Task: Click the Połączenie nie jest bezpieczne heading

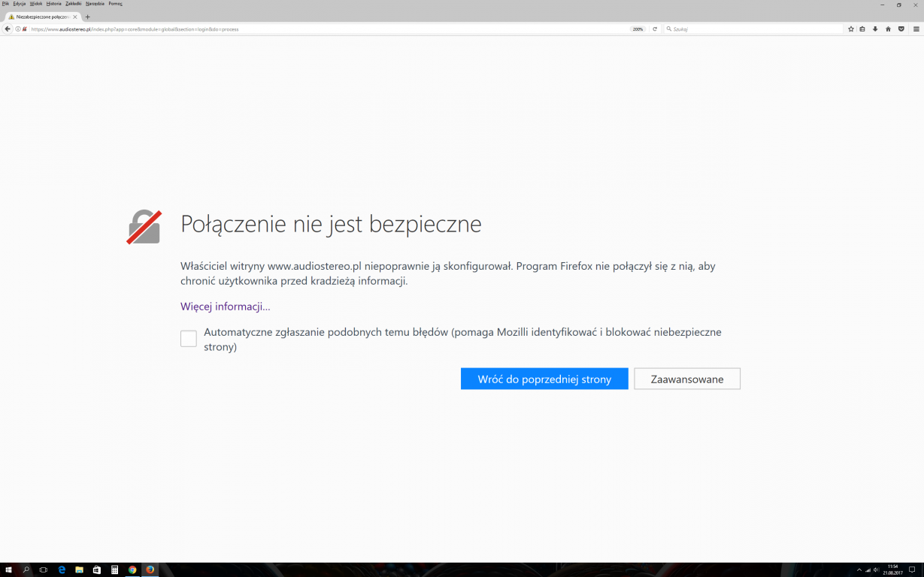Action: pos(331,224)
